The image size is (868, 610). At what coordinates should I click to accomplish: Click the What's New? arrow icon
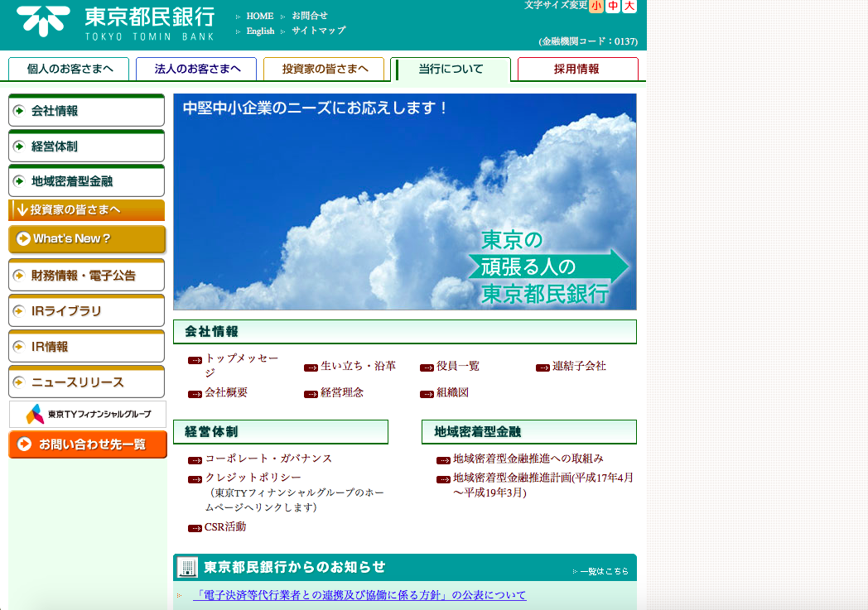(x=23, y=239)
